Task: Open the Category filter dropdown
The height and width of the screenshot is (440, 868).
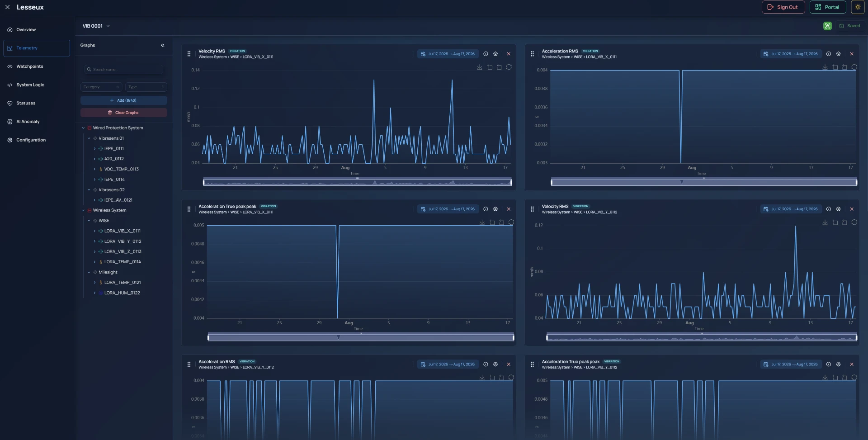Action: (x=101, y=87)
